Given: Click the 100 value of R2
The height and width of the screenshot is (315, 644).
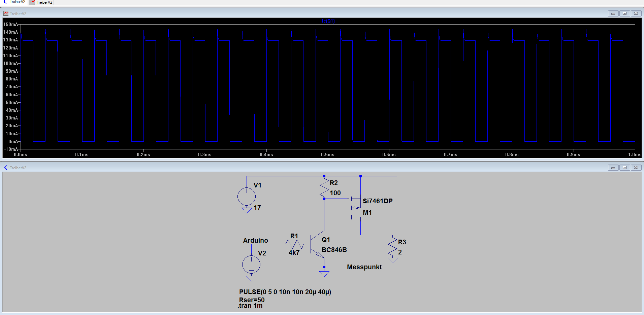Looking at the screenshot, I should pos(335,193).
